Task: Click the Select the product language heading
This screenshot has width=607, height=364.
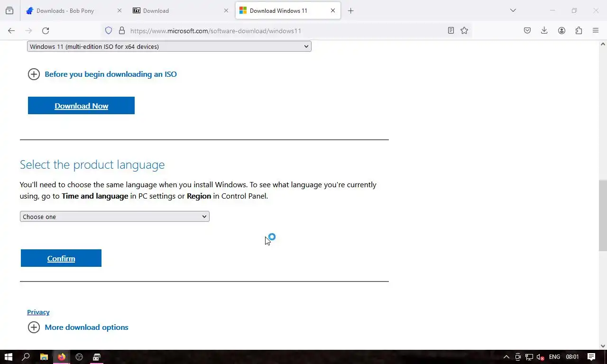Action: click(92, 164)
